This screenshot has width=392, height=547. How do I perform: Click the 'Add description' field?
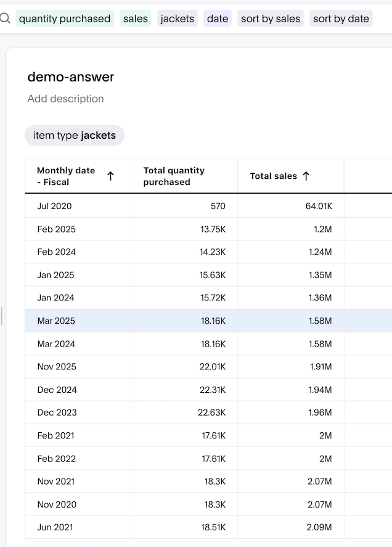[65, 99]
